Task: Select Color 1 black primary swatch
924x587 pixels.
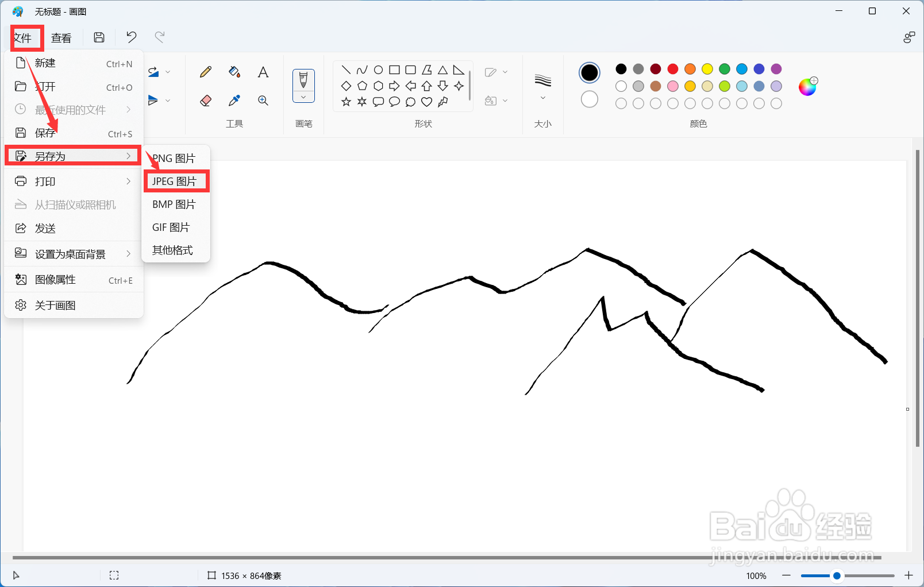Action: coord(590,72)
